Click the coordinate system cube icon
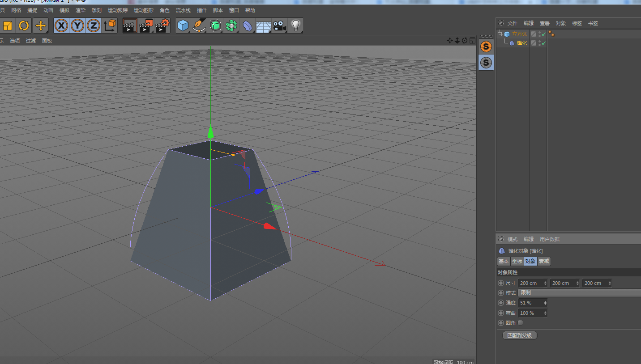Screen dimensions: 641x364 point(110,25)
